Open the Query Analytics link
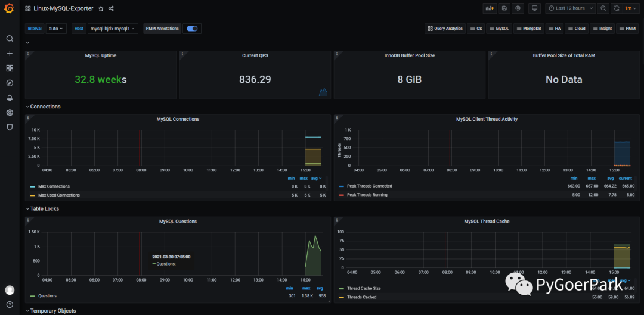644x315 pixels. 445,29
